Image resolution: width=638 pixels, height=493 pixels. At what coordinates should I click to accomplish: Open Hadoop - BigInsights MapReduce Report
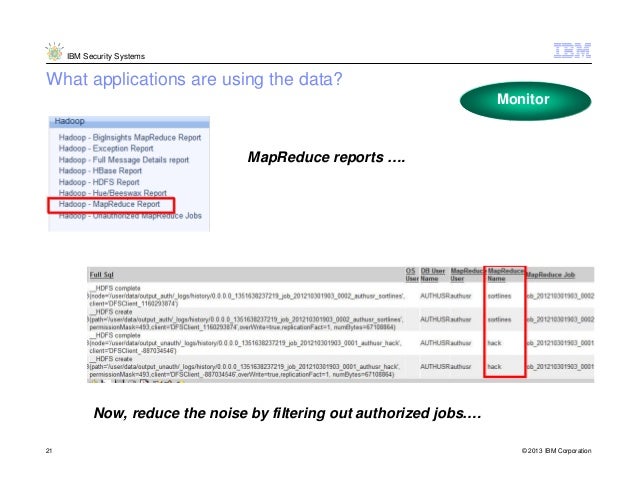point(130,137)
